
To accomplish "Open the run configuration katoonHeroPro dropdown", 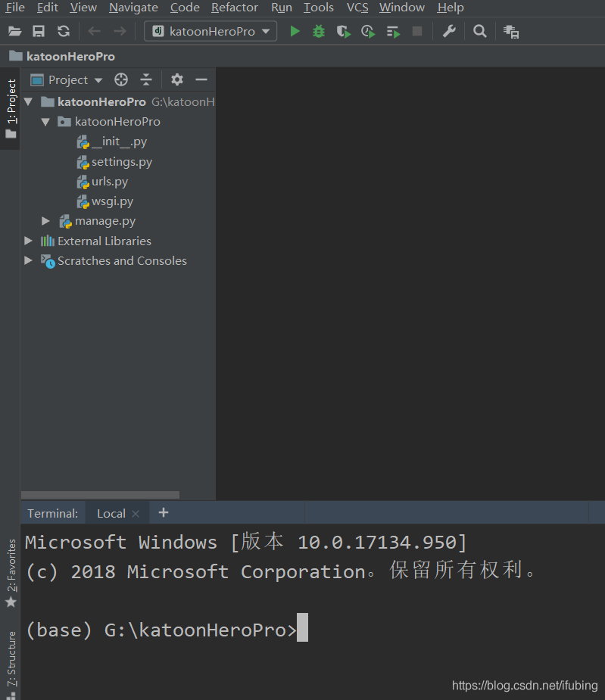I will click(x=211, y=31).
